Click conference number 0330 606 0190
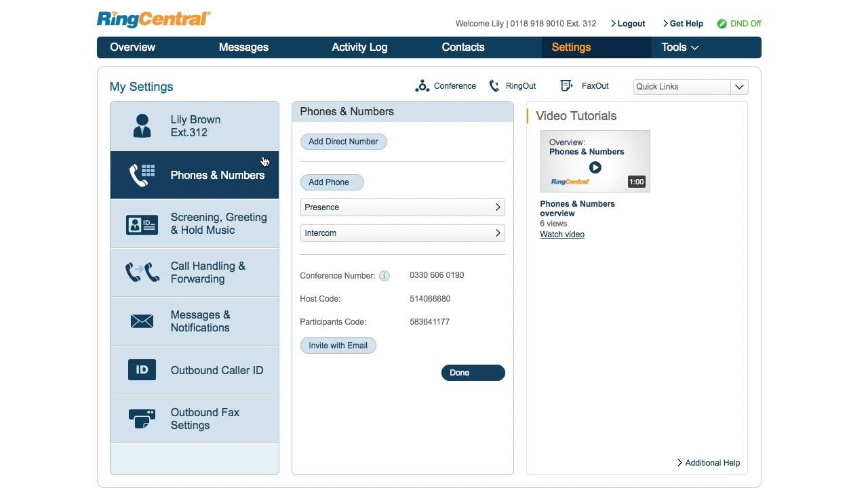Image resolution: width=868 pixels, height=488 pixels. coord(437,275)
